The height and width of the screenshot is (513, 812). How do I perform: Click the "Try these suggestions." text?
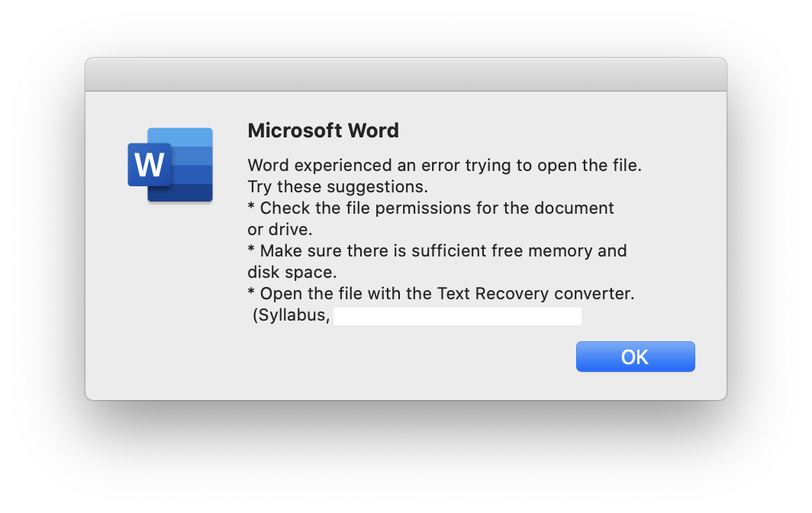[337, 186]
